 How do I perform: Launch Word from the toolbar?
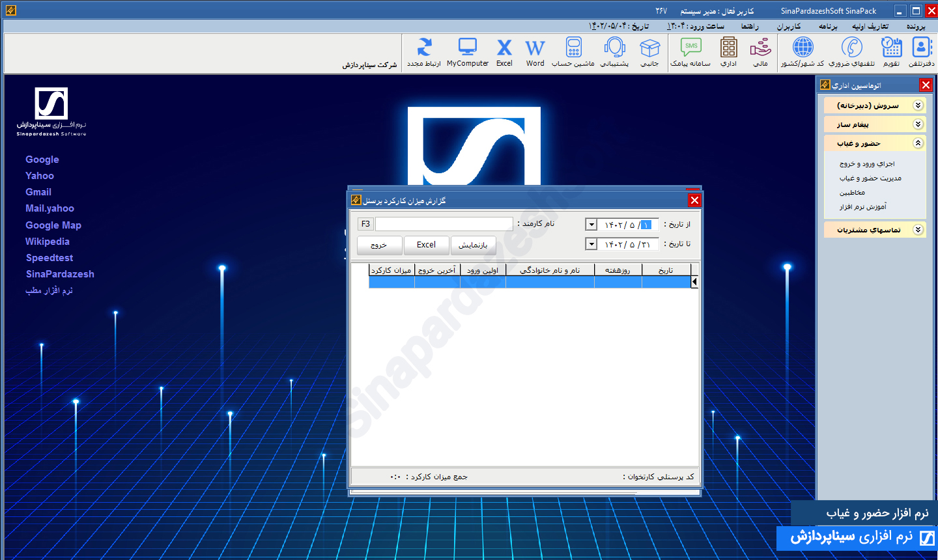(535, 52)
